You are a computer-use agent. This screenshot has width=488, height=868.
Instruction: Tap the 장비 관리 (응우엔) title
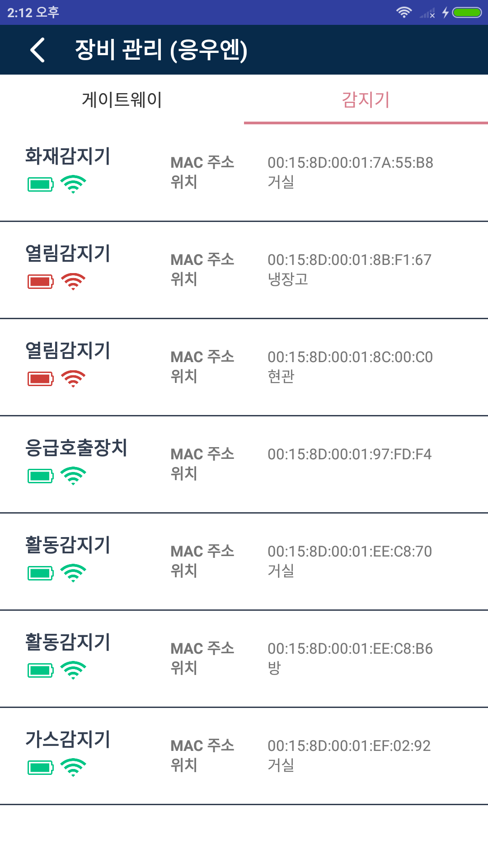coord(161,50)
